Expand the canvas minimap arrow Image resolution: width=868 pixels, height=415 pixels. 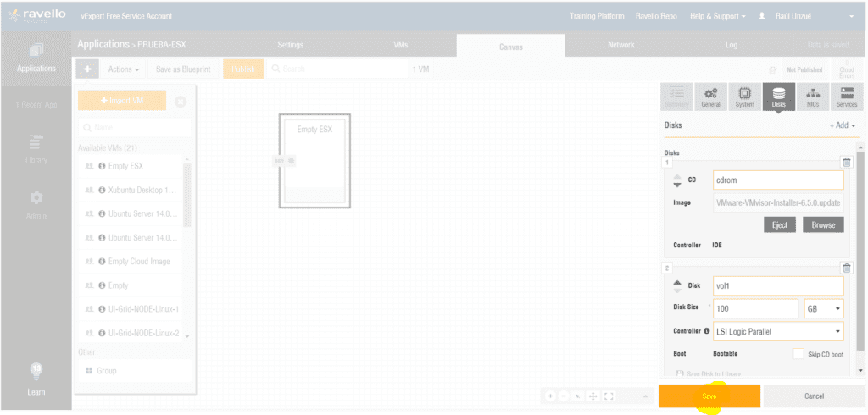pyautogui.click(x=645, y=396)
